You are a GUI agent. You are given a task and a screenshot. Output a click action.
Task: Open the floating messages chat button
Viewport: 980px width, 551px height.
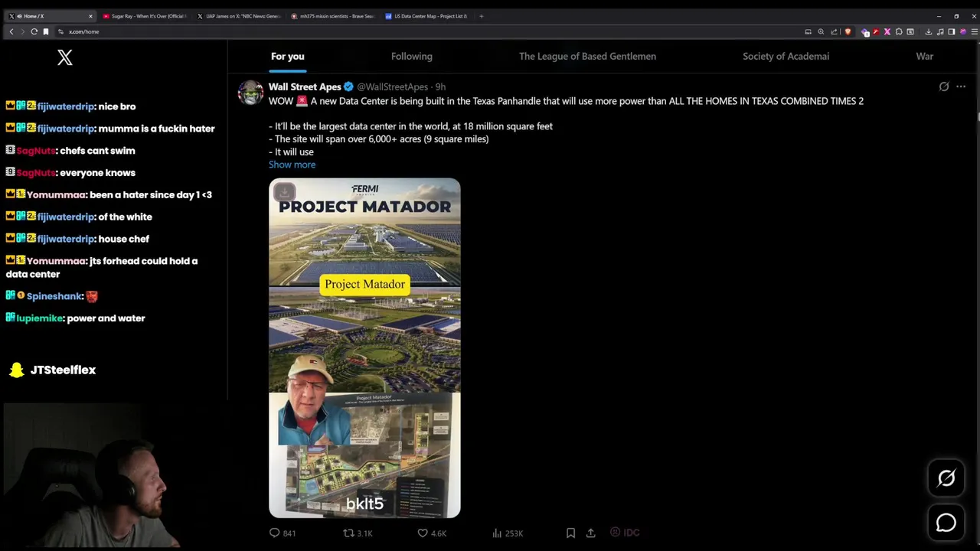click(946, 523)
